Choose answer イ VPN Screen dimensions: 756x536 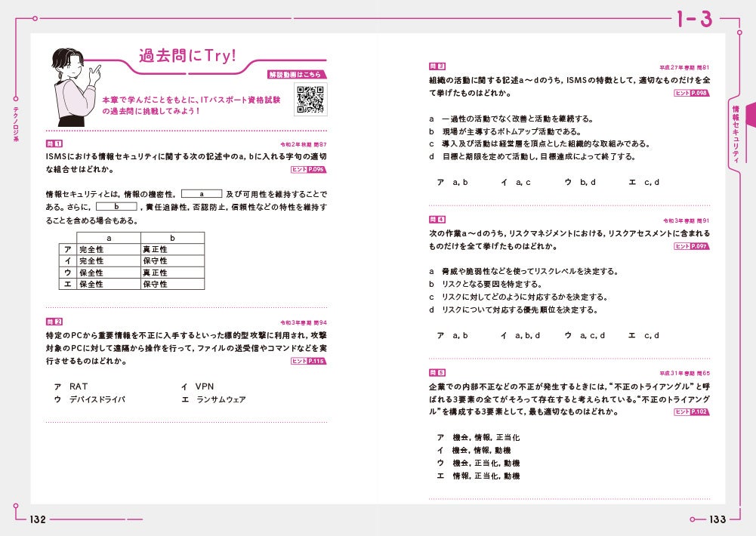(197, 387)
